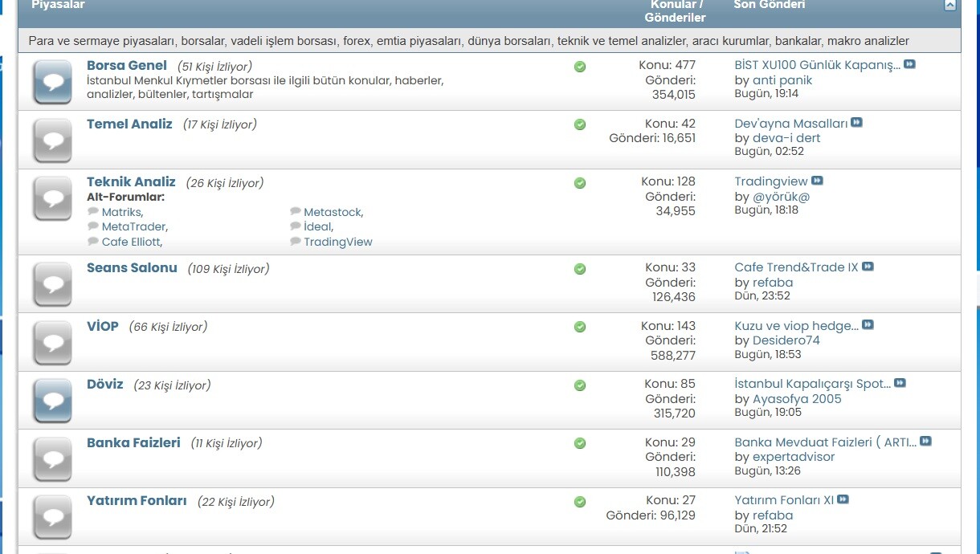This screenshot has height=554, width=980.
Task: Open the Metastock sub-forum
Action: 332,213
